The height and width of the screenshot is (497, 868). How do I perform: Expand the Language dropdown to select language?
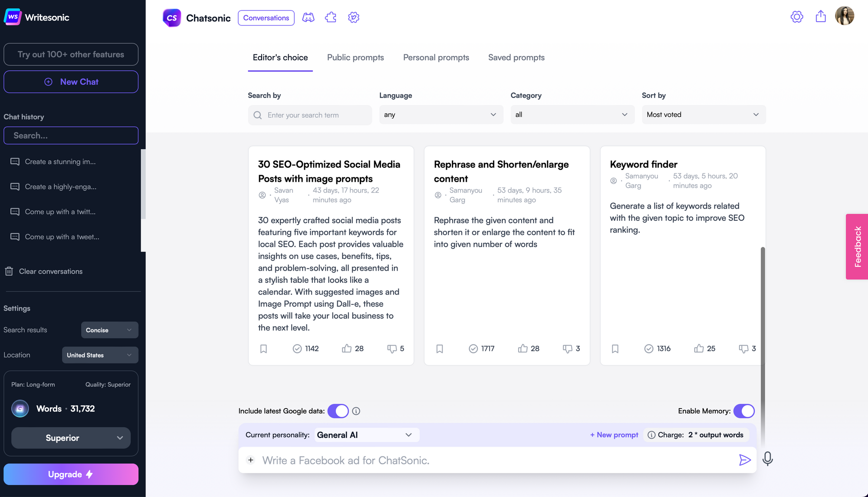[x=440, y=114]
